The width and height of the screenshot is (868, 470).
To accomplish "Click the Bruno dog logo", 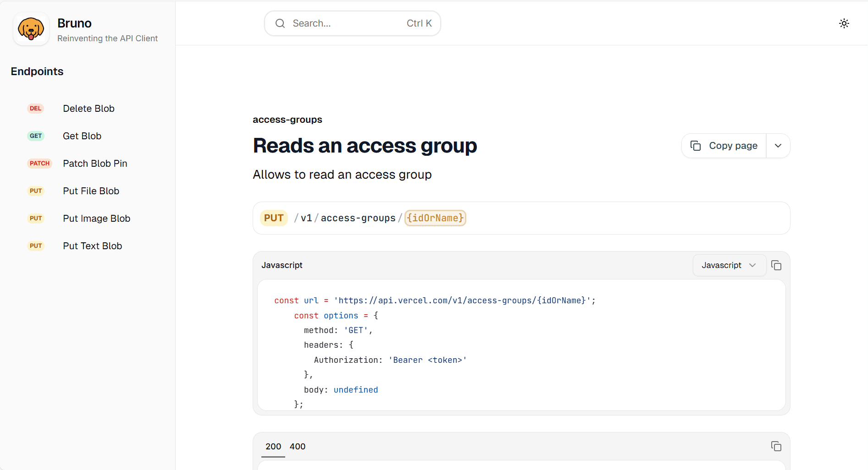I will [x=31, y=29].
